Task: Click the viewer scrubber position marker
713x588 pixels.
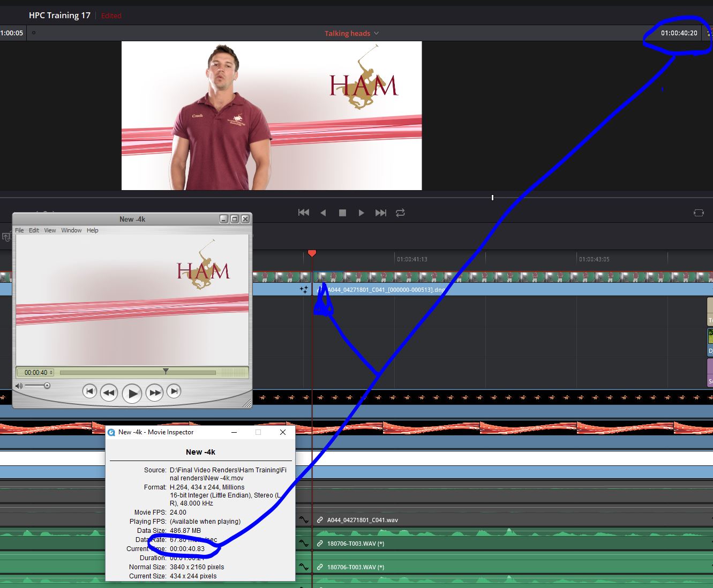Action: 492,198
